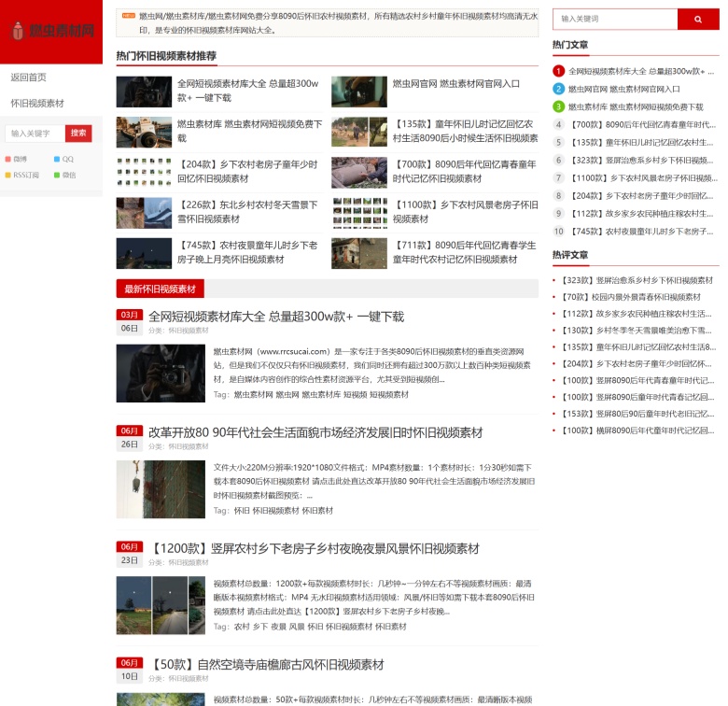Open article 【1200款】竖屏农村乡下老房子
This screenshot has width=728, height=706.
315,548
